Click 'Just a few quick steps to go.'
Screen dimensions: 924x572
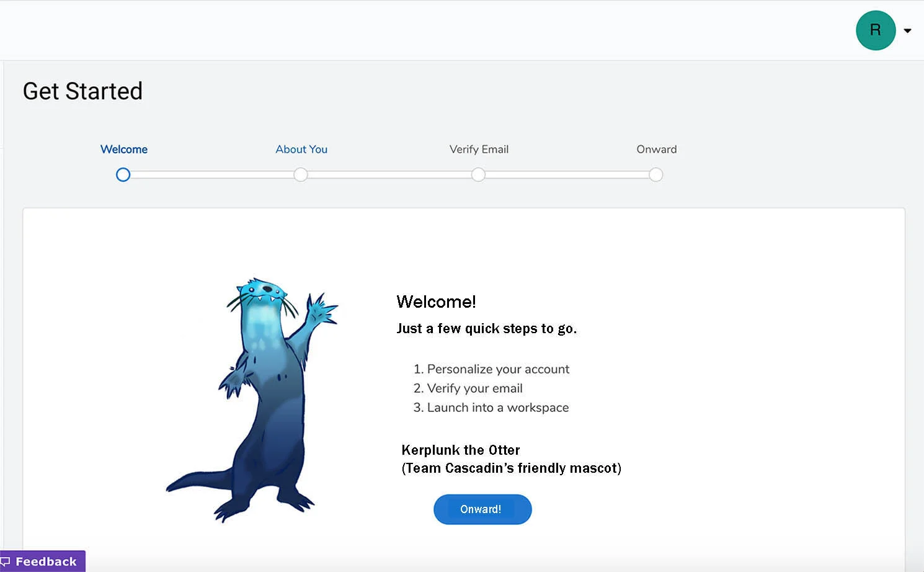click(x=487, y=329)
